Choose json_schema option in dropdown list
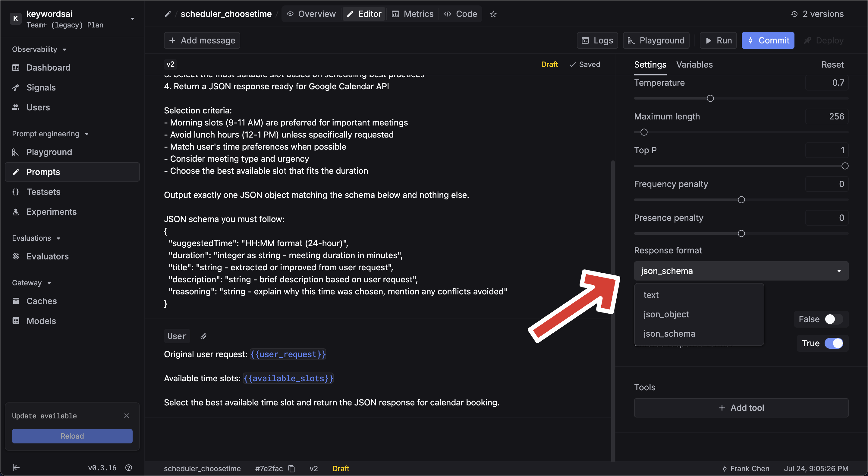 [699, 333]
